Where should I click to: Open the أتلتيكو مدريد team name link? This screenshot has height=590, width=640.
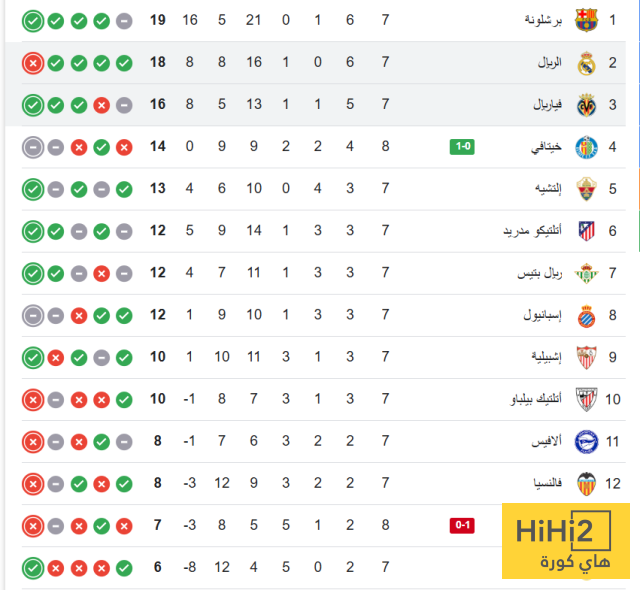532,231
